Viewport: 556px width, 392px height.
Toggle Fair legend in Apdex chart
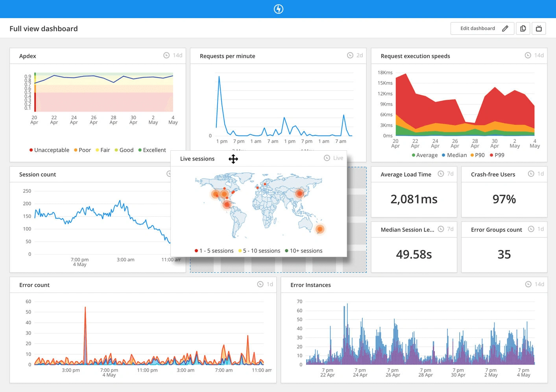pyautogui.click(x=103, y=150)
